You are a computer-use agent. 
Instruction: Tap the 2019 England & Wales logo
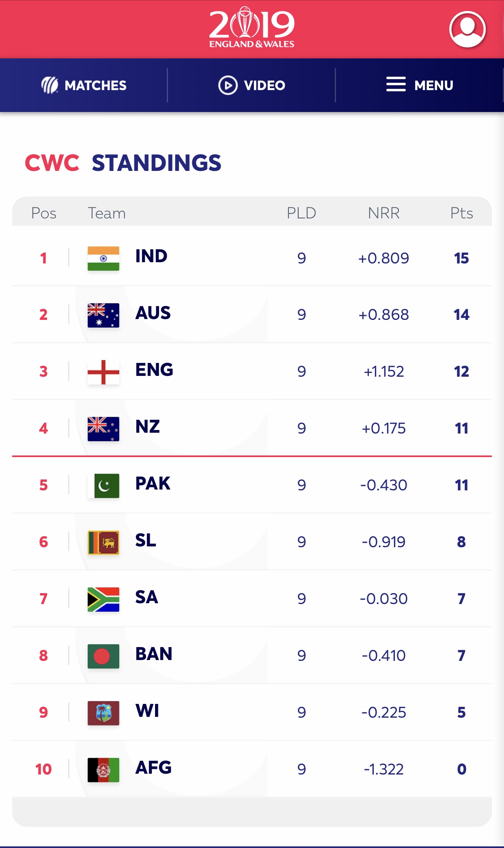252,28
